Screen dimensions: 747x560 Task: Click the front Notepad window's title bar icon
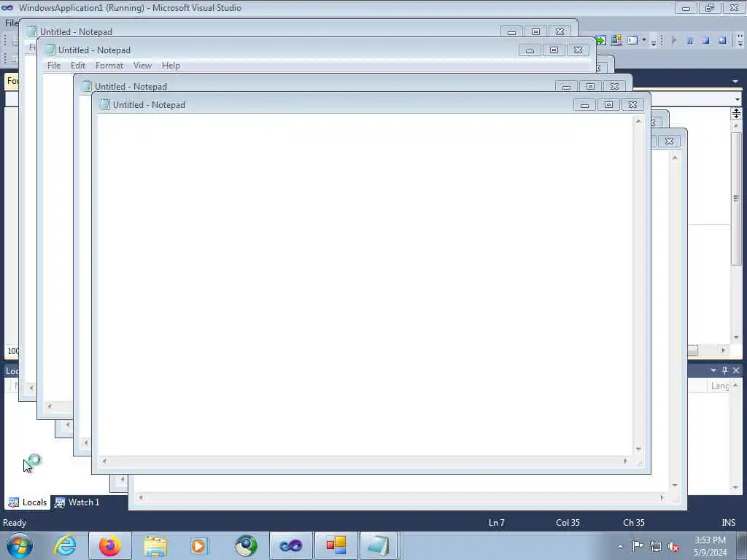point(104,105)
